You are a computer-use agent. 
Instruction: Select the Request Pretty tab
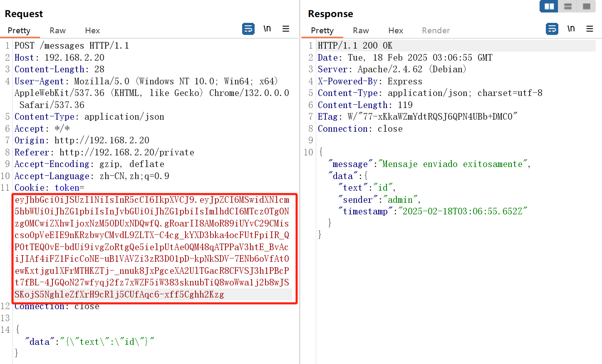pyautogui.click(x=19, y=30)
